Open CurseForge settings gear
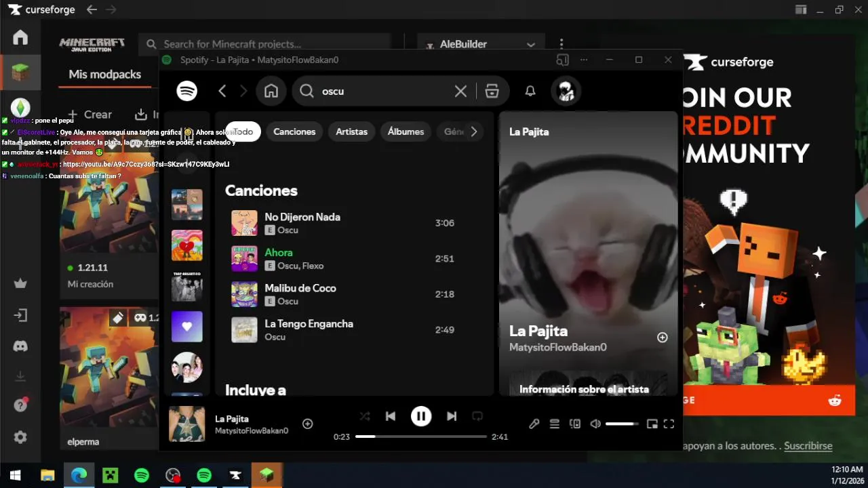Viewport: 868px width, 488px height. click(20, 437)
